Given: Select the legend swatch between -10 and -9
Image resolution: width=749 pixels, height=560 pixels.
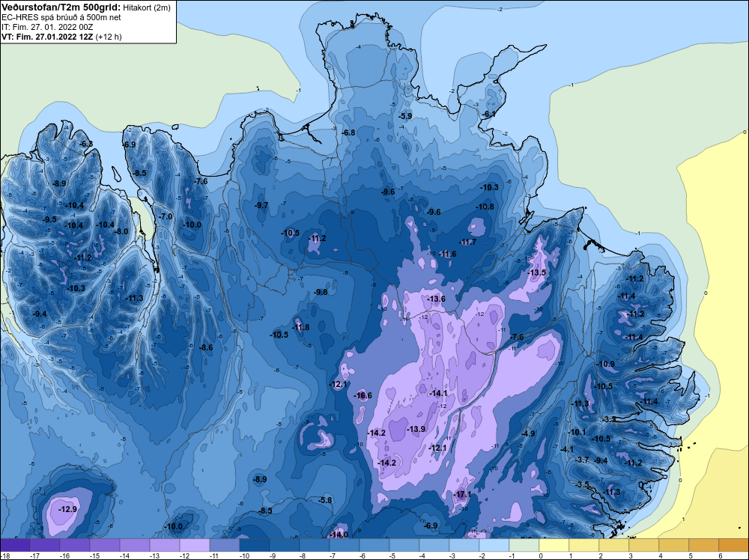Looking at the screenshot, I should pos(255,545).
